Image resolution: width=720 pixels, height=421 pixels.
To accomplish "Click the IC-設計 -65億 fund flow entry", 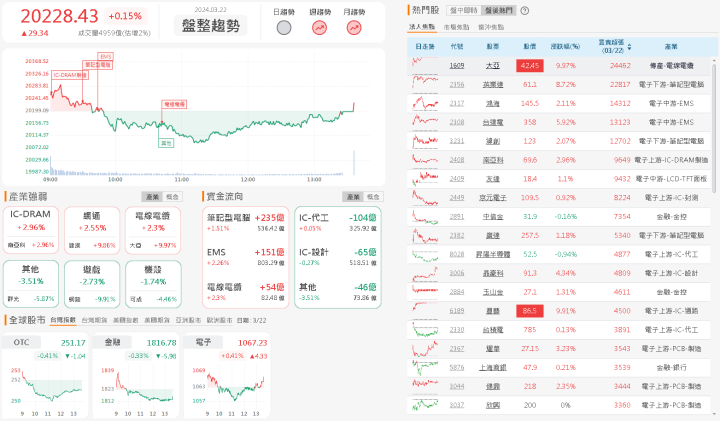I will click(x=338, y=257).
